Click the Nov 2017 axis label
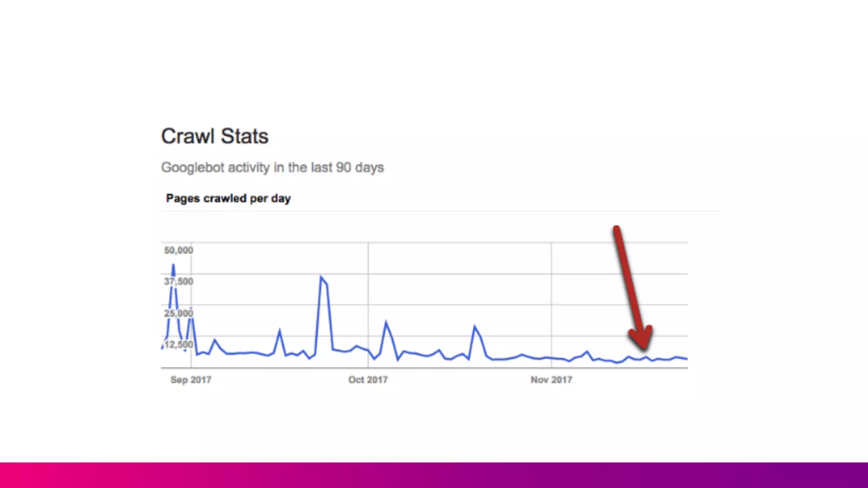Viewport: 868px width, 488px height. (x=551, y=380)
